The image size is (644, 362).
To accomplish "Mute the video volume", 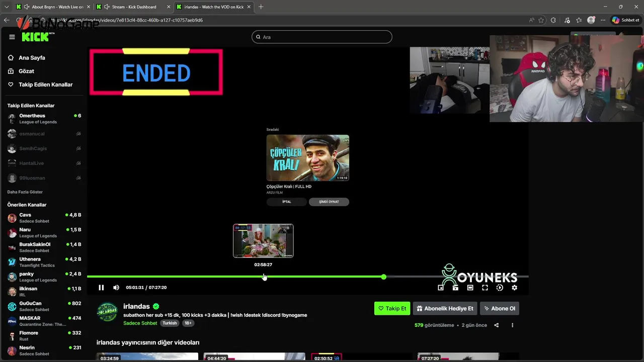I will pyautogui.click(x=116, y=288).
